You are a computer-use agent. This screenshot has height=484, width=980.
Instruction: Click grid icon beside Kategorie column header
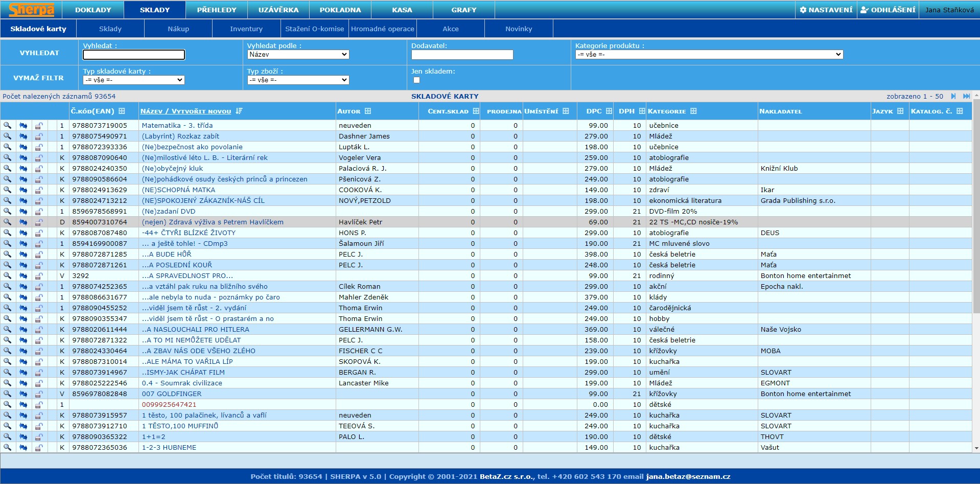pos(693,111)
